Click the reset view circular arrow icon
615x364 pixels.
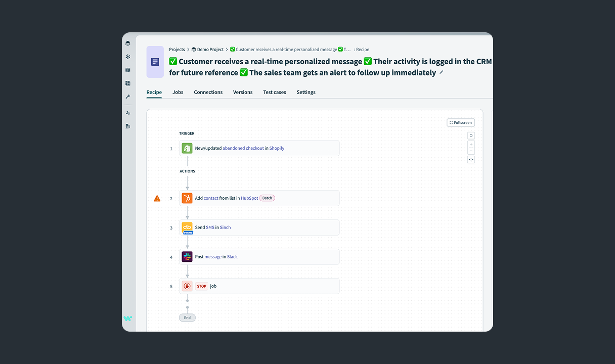pyautogui.click(x=471, y=135)
